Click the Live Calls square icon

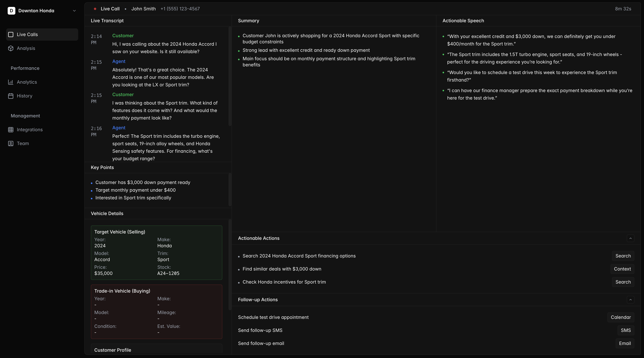coord(11,35)
